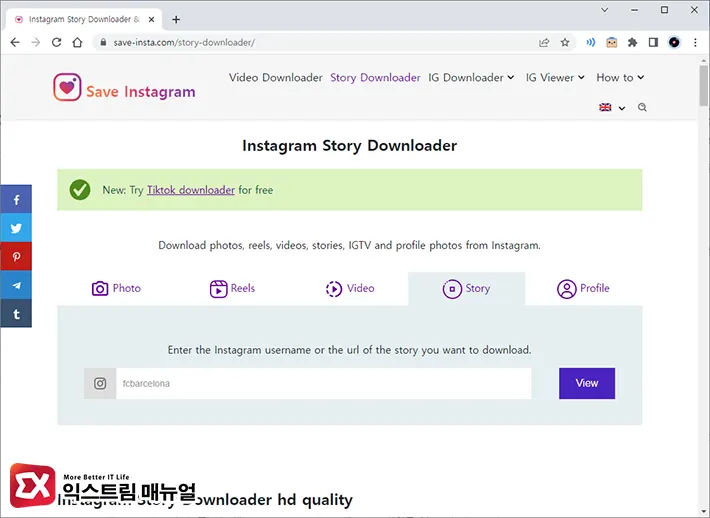The height and width of the screenshot is (518, 710).
Task: Go to the browser home page icon
Action: coord(77,43)
